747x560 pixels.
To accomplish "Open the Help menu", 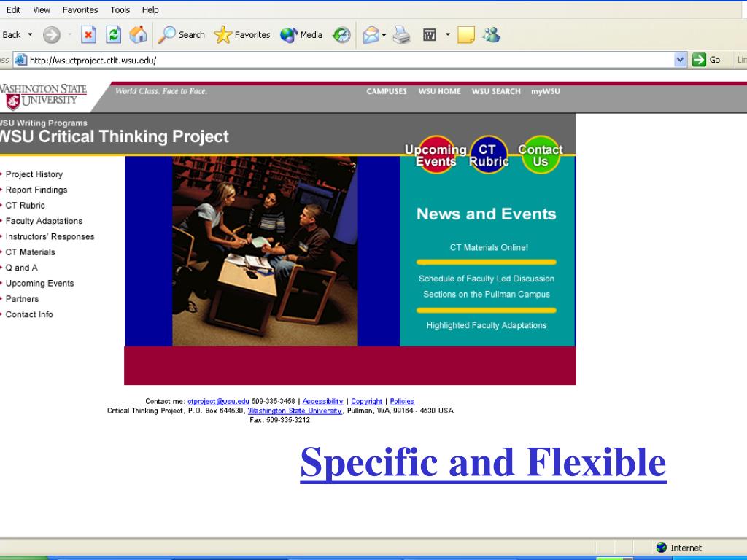I will point(150,9).
